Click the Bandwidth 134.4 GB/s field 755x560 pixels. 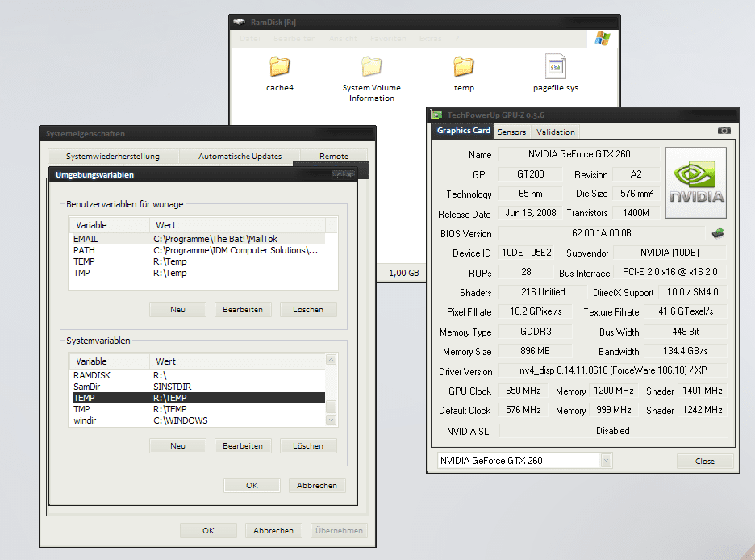click(x=685, y=351)
